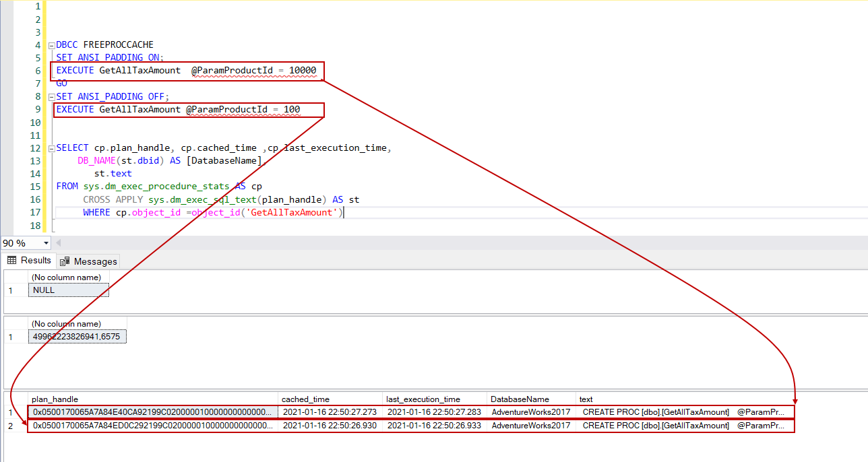Select AdventureWorks2017 cell in the 22:50:27.273 row
Image resolution: width=868 pixels, height=462 pixels.
[532, 412]
